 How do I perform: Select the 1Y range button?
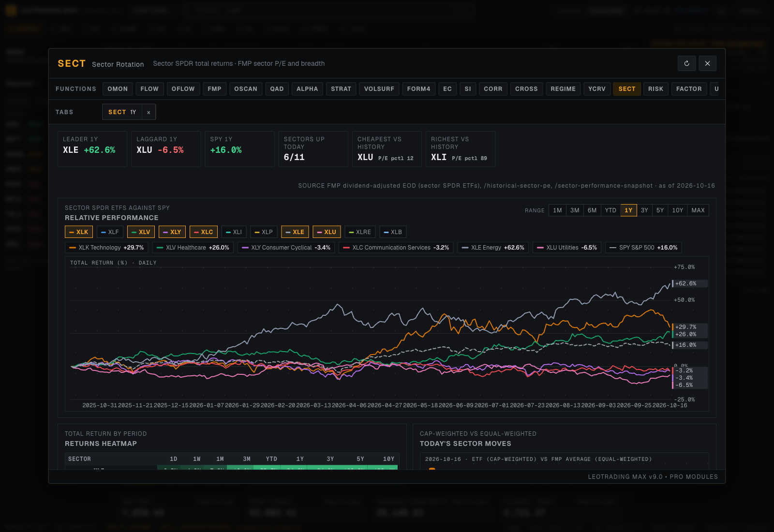[628, 210]
